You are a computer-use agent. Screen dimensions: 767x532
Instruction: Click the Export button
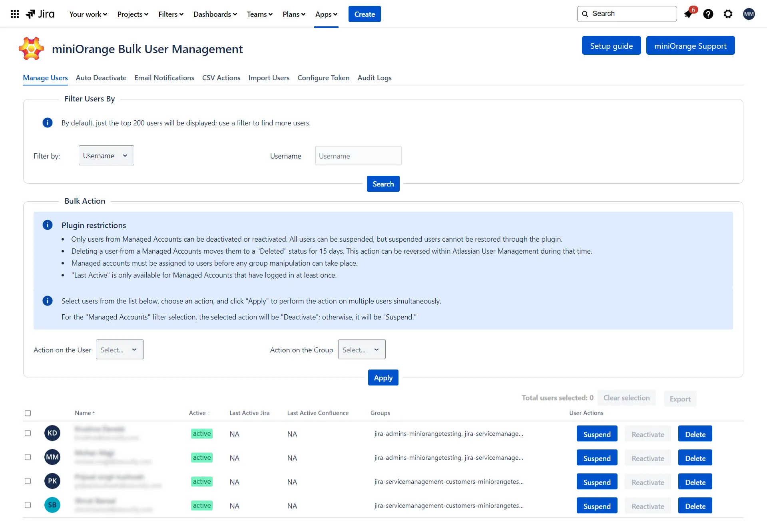(680, 399)
